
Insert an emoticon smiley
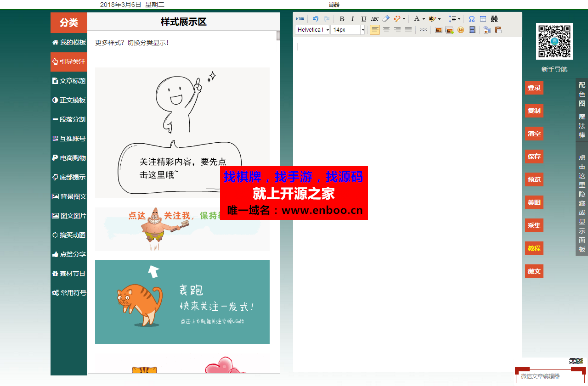point(461,30)
